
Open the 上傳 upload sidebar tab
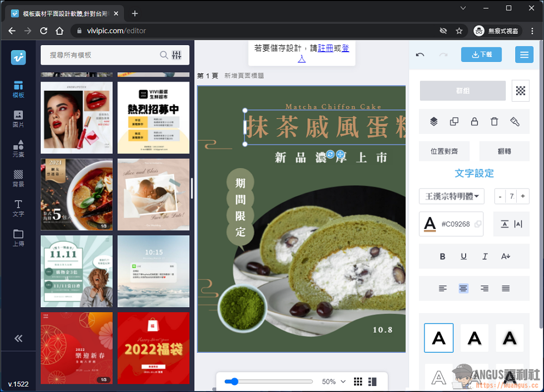tap(18, 238)
